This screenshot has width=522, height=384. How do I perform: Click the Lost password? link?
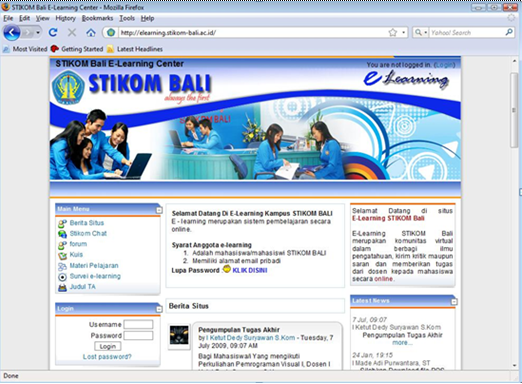(107, 357)
